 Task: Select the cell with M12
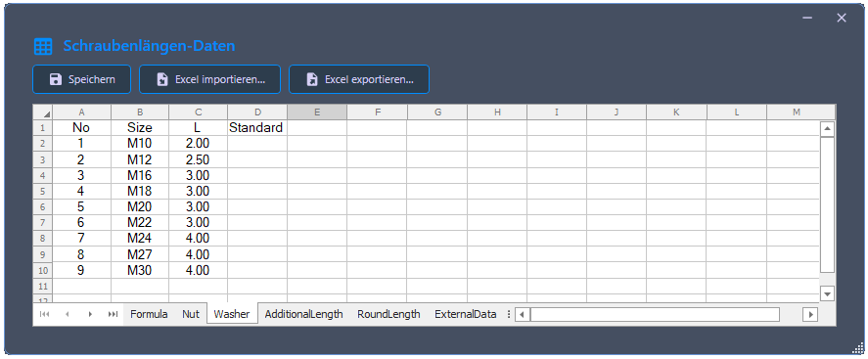[140, 159]
